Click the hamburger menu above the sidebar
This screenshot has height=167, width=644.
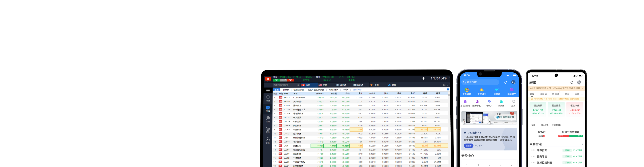click(268, 91)
